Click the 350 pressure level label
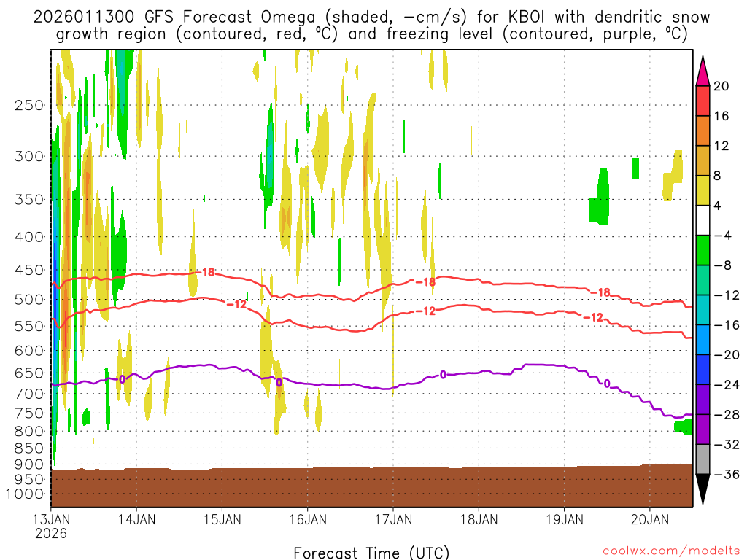747x560 pixels. point(29,200)
